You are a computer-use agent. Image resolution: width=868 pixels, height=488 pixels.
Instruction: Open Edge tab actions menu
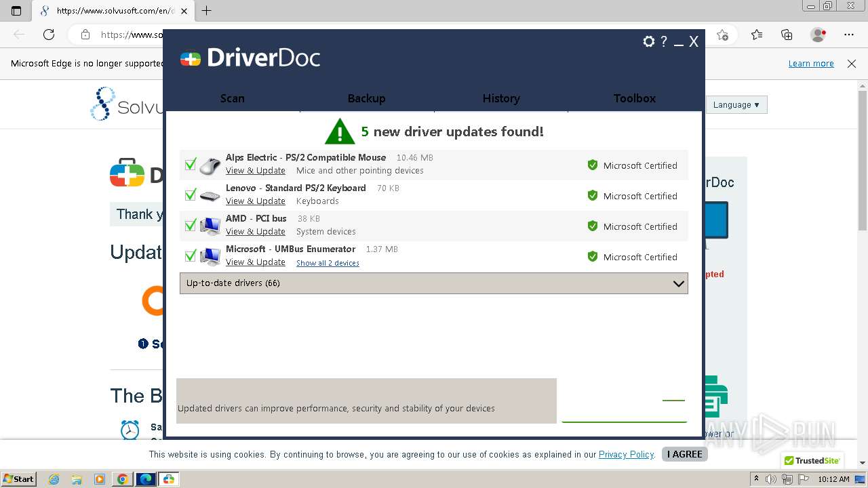[17, 11]
